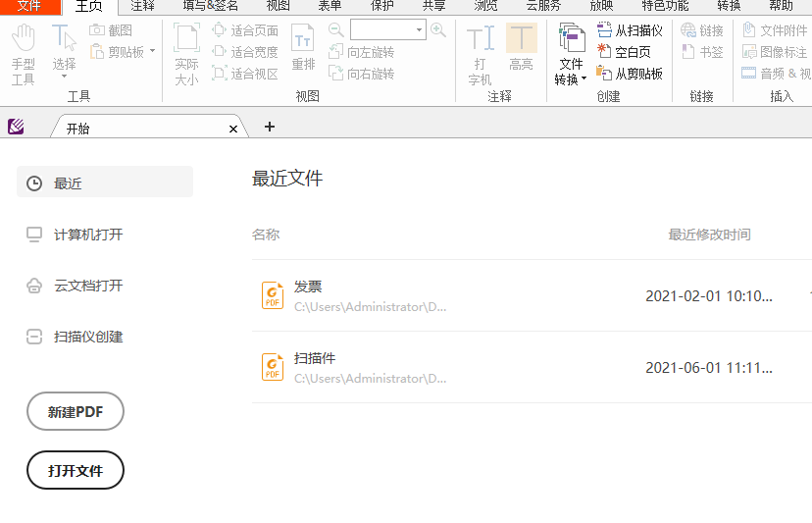Image resolution: width=812 pixels, height=523 pixels.
Task: Open the Help (帮助) ribbon tab
Action: (781, 6)
